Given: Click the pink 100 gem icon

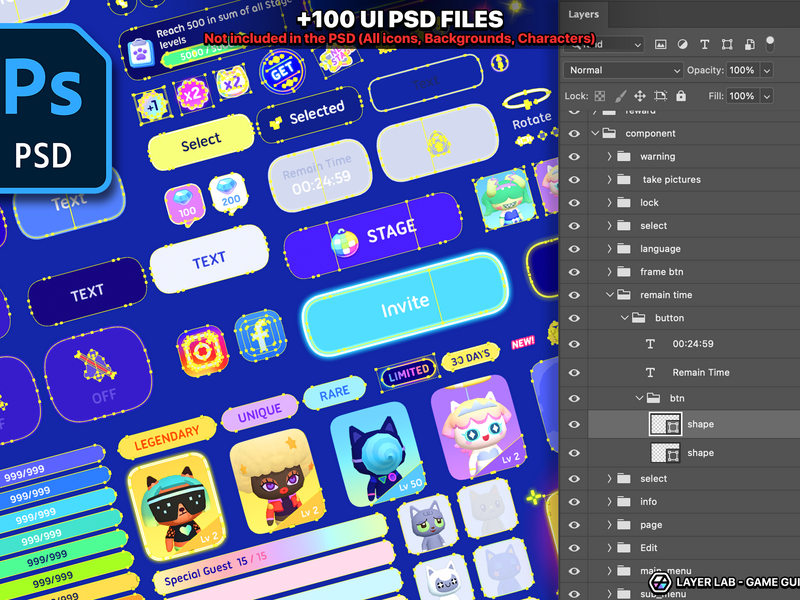Looking at the screenshot, I should (185, 204).
